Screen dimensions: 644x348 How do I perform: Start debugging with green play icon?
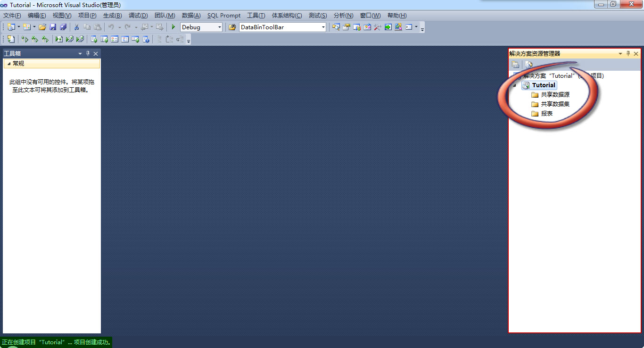tap(173, 27)
